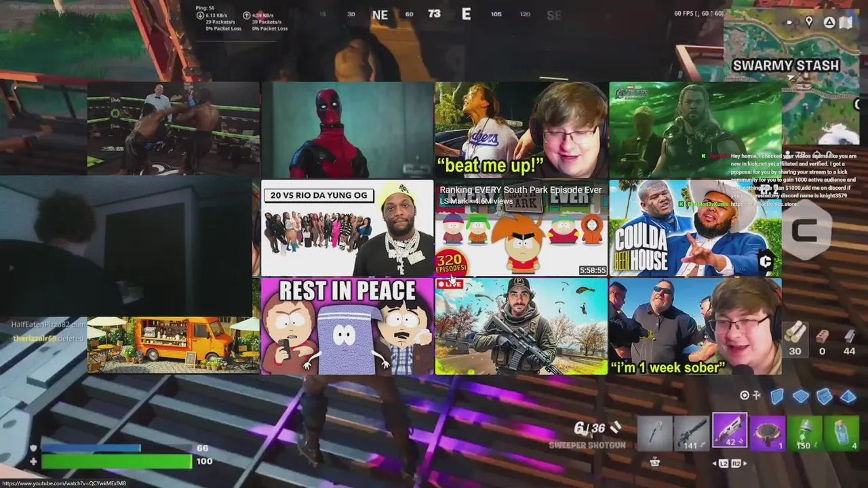Click the shield icon beside the blue bar

pos(33,448)
